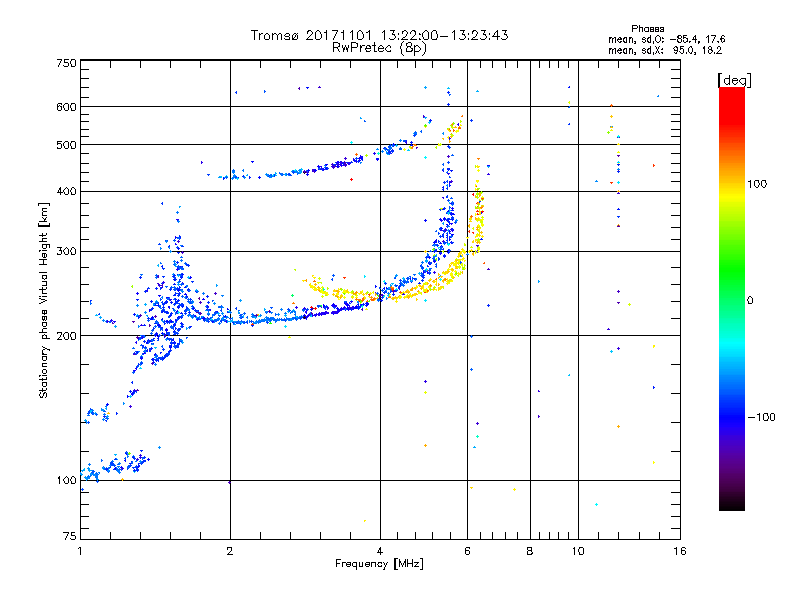
Task: Click x-axis tick label "10"
Action: click(x=578, y=551)
